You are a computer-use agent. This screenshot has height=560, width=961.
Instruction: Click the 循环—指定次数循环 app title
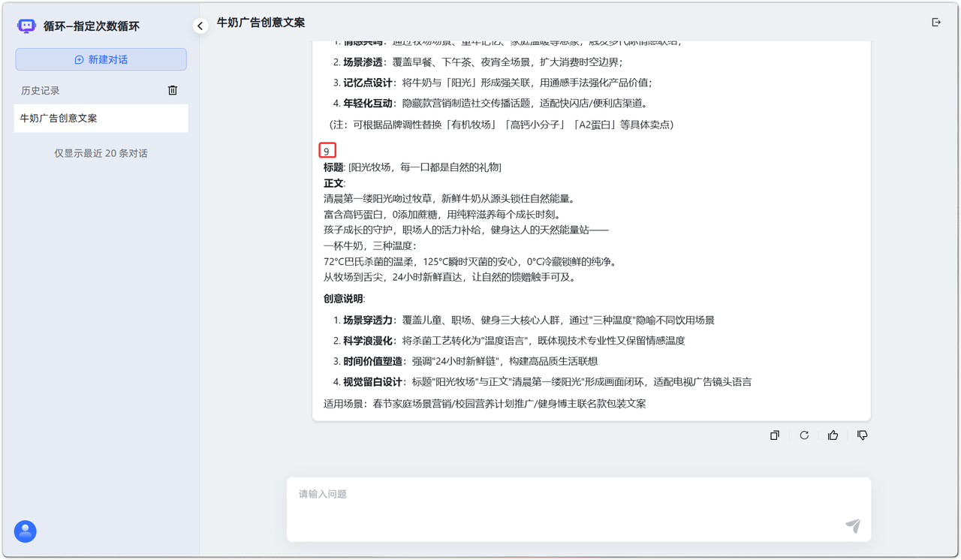pyautogui.click(x=92, y=26)
